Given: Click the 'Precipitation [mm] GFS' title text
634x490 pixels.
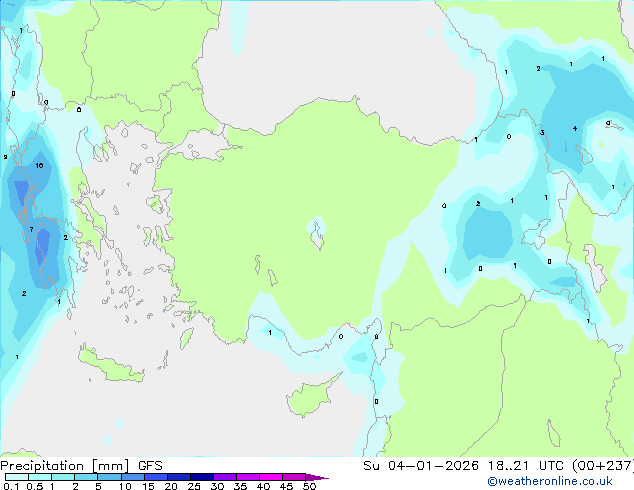Looking at the screenshot, I should tap(81, 466).
